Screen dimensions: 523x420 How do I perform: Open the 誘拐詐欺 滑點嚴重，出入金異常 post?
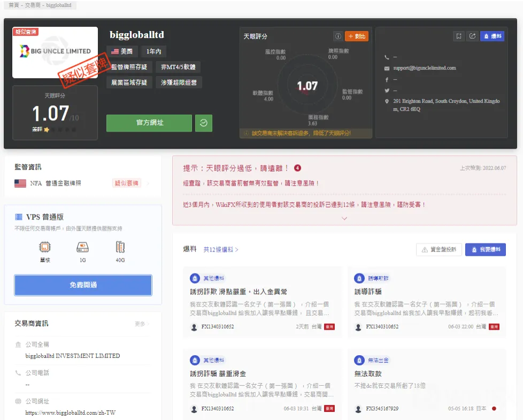239,292
